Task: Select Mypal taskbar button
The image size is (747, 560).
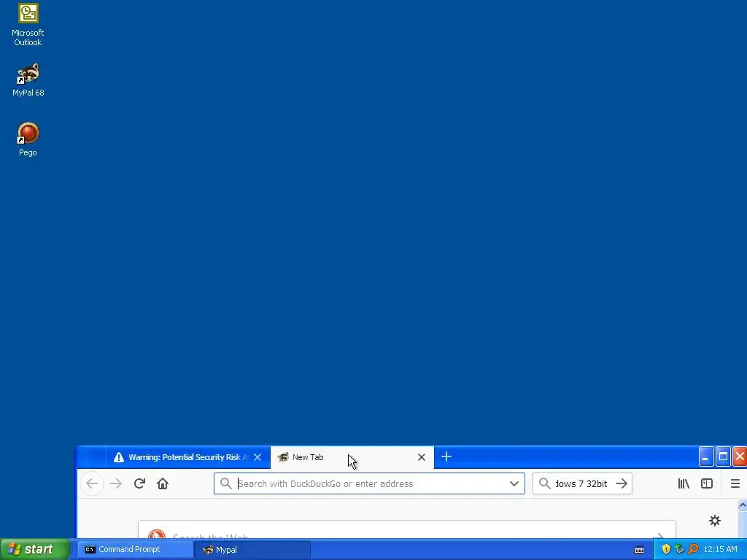Action: 252,550
